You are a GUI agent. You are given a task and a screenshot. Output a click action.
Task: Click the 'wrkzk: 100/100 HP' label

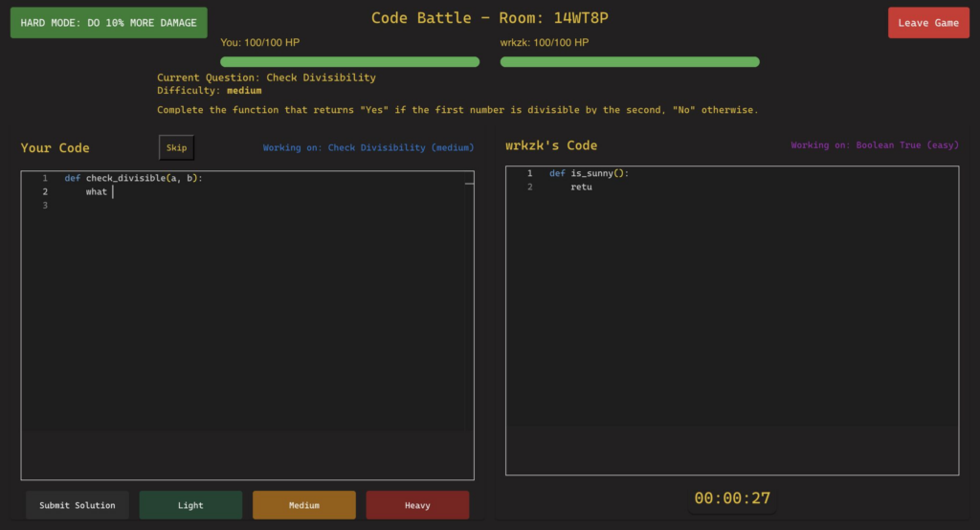(545, 42)
